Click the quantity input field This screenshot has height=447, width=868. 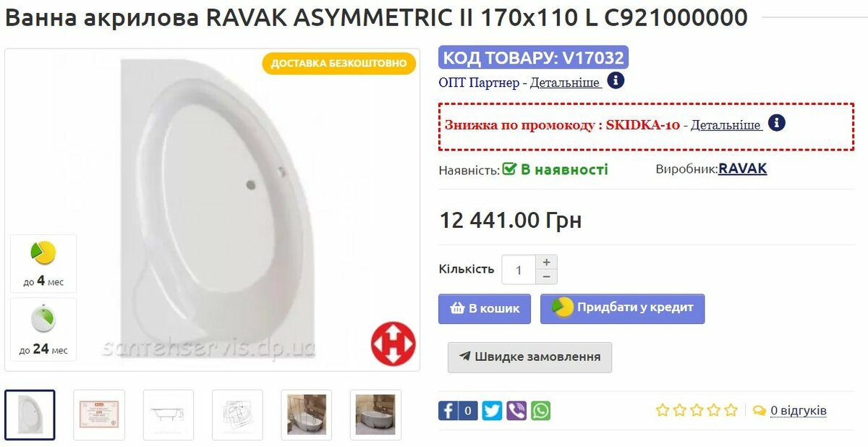pos(519,270)
